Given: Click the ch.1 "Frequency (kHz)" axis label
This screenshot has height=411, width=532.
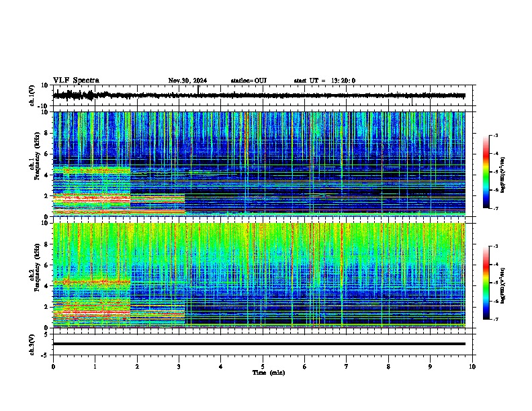Looking at the screenshot, I should (x=37, y=156).
